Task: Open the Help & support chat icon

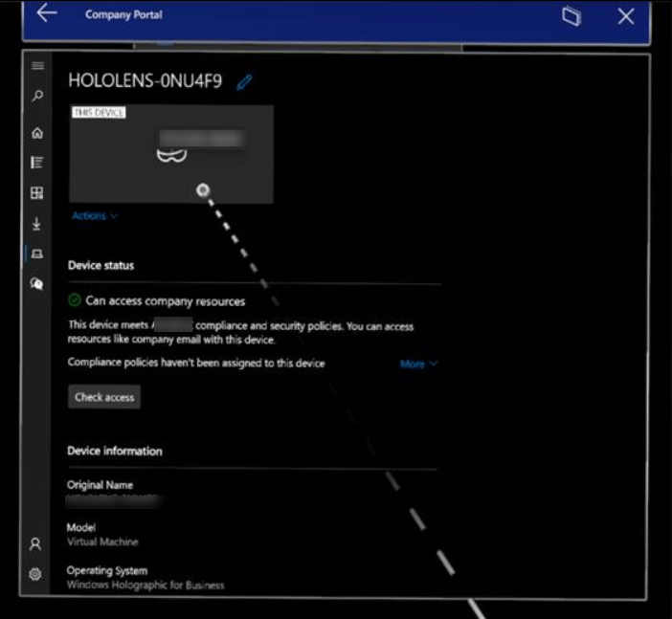Action: click(x=37, y=283)
